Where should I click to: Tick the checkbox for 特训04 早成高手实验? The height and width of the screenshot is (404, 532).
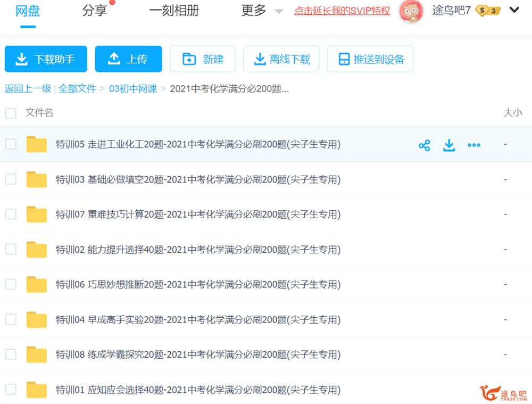(11, 319)
